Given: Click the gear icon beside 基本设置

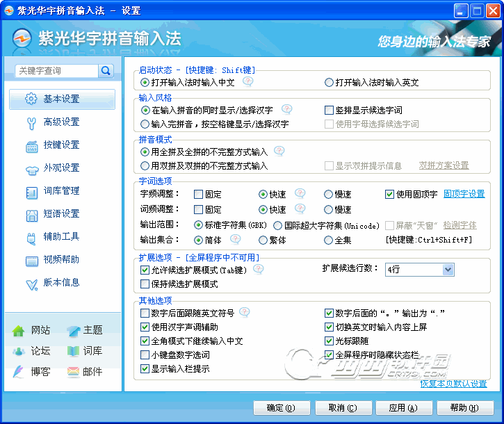Looking at the screenshot, I should (x=31, y=99).
